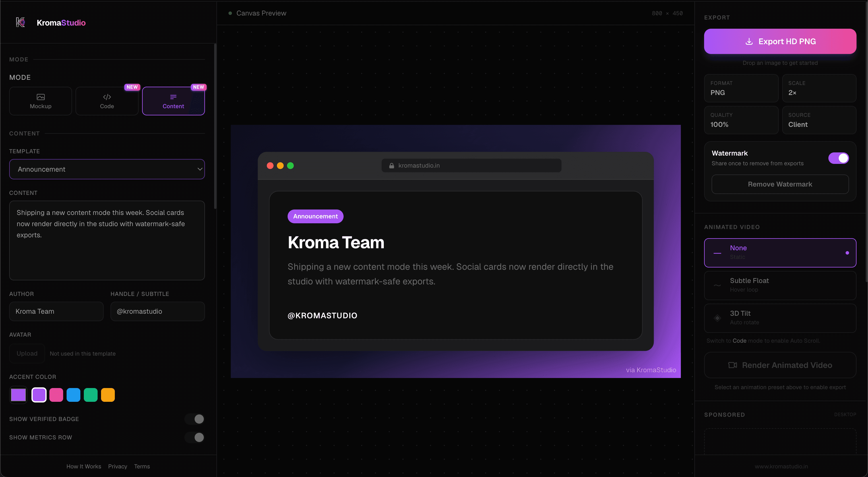
Task: Click the Export HD PNG button
Action: tap(780, 41)
